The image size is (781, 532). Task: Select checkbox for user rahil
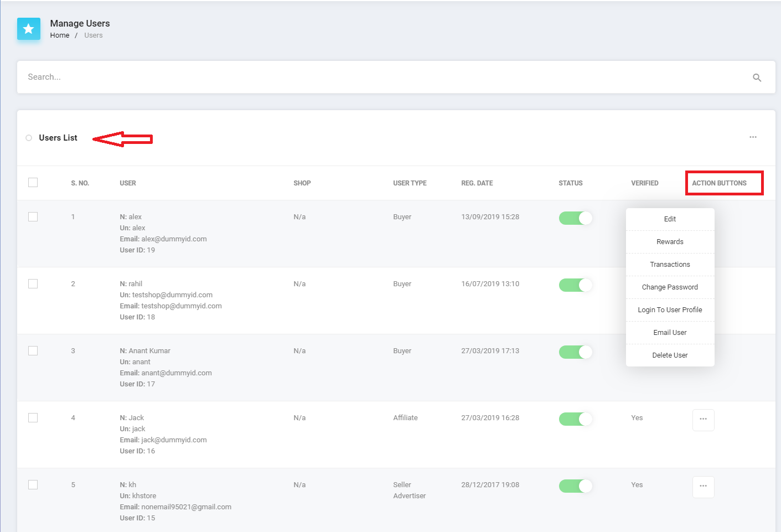point(33,284)
